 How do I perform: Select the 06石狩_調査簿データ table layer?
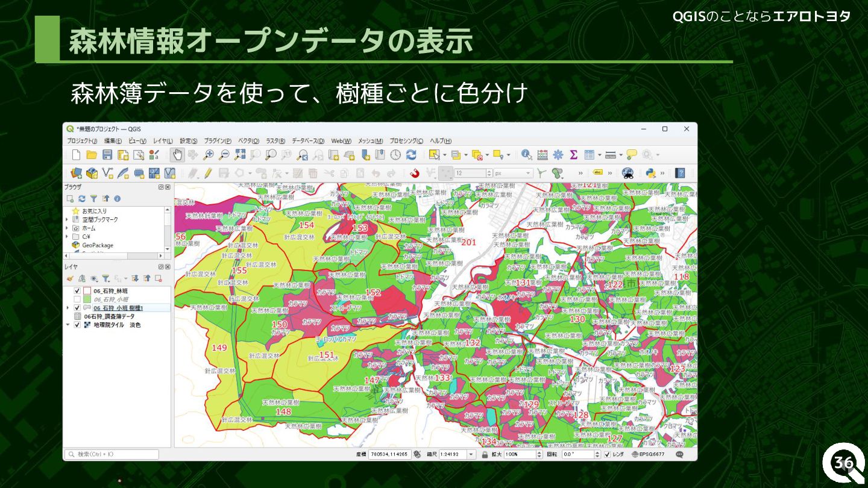109,316
